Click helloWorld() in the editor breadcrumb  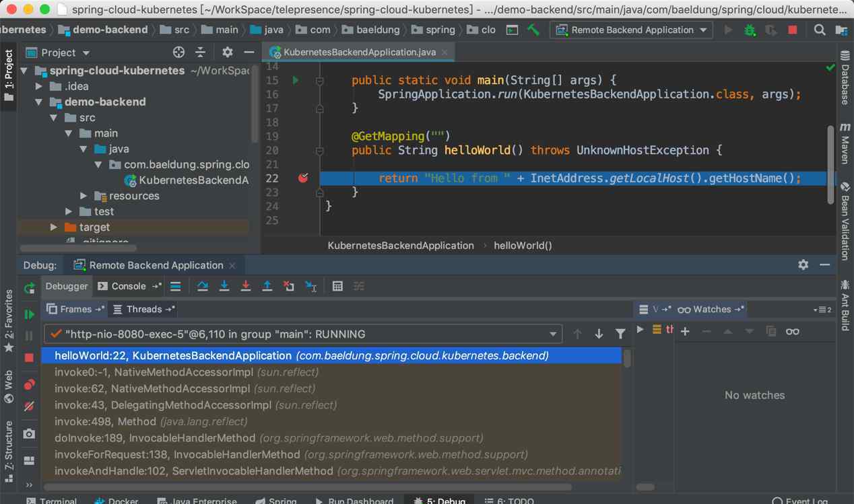click(x=523, y=246)
